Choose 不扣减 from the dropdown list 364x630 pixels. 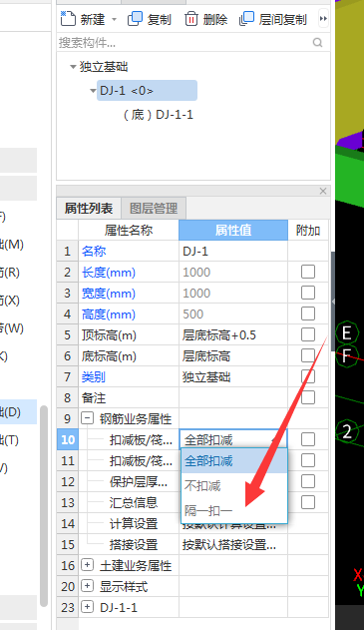coord(234,486)
